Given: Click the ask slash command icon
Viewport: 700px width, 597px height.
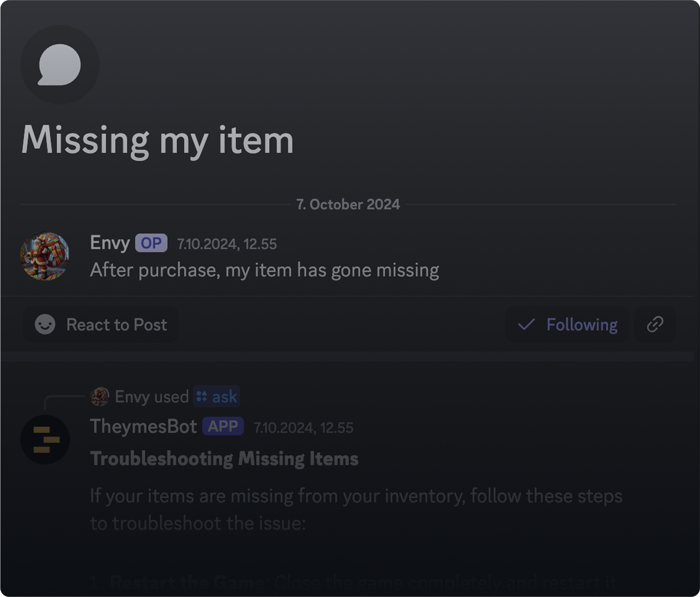Looking at the screenshot, I should (202, 396).
